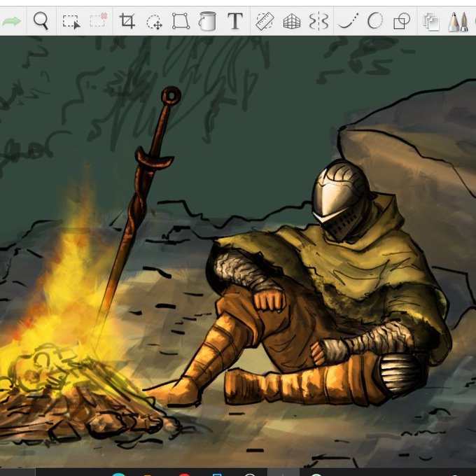Activate the Transform move tool
The width and height of the screenshot is (476, 476).
click(154, 22)
